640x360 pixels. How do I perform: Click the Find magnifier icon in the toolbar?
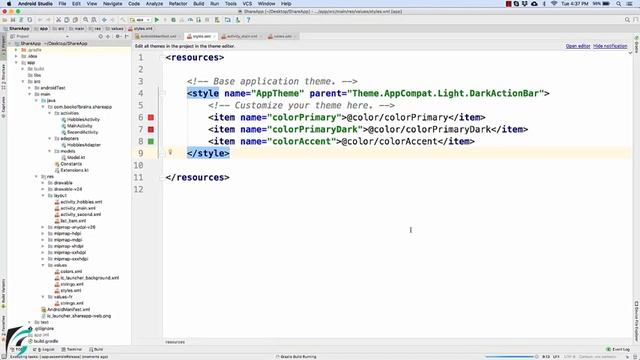(x=85, y=20)
